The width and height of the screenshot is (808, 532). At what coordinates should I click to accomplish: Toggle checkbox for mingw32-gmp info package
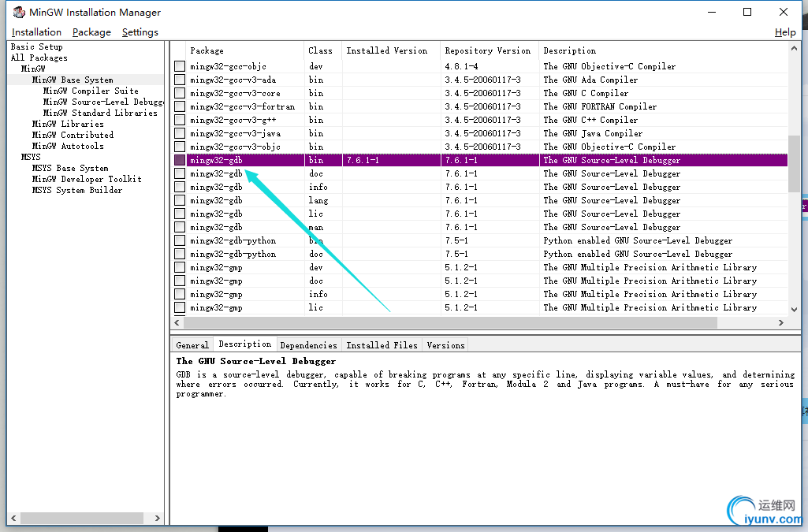[x=179, y=294]
